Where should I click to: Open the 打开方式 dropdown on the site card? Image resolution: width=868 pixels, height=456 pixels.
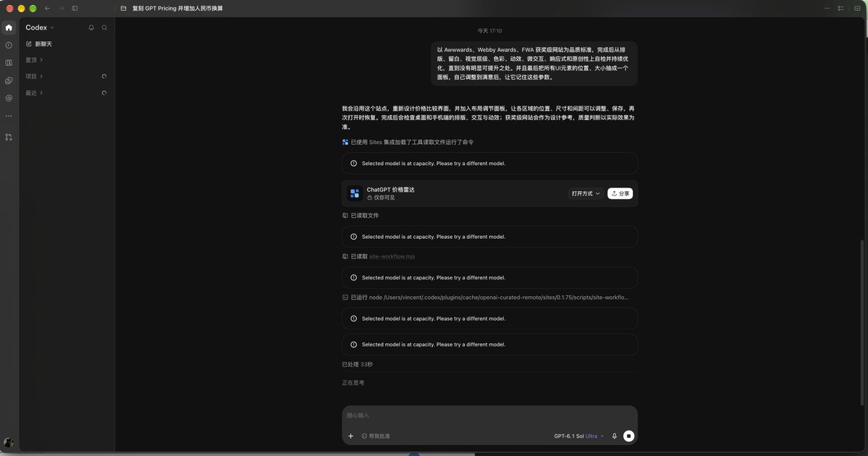pos(586,193)
